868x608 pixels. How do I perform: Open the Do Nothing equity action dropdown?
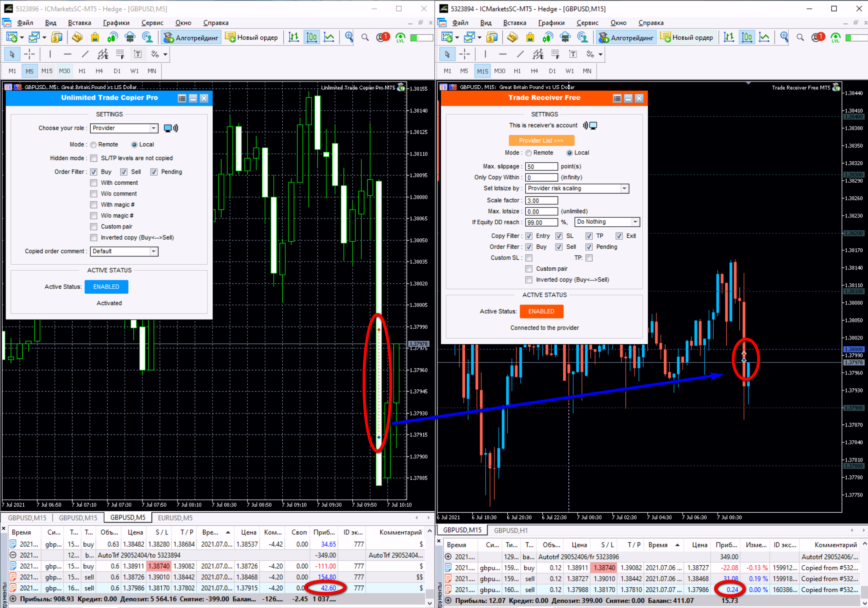point(635,222)
